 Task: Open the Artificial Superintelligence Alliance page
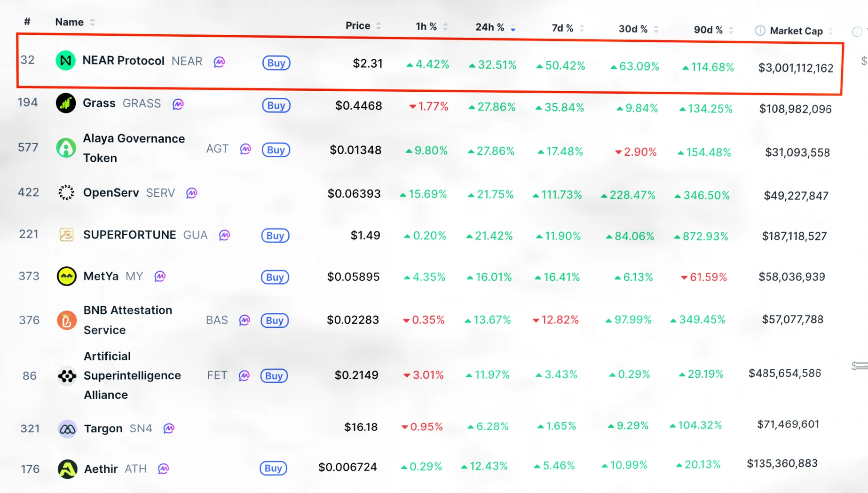tap(132, 375)
